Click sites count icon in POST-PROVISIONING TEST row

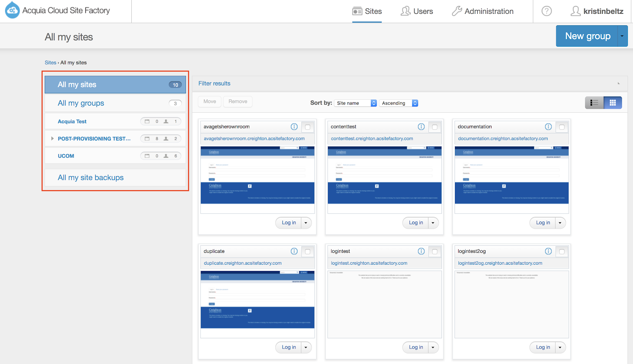pos(147,138)
